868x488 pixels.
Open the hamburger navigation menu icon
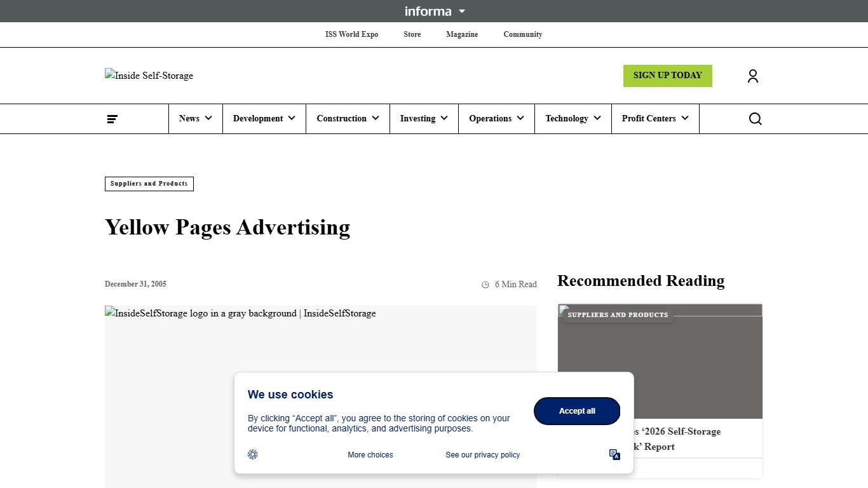tap(112, 118)
